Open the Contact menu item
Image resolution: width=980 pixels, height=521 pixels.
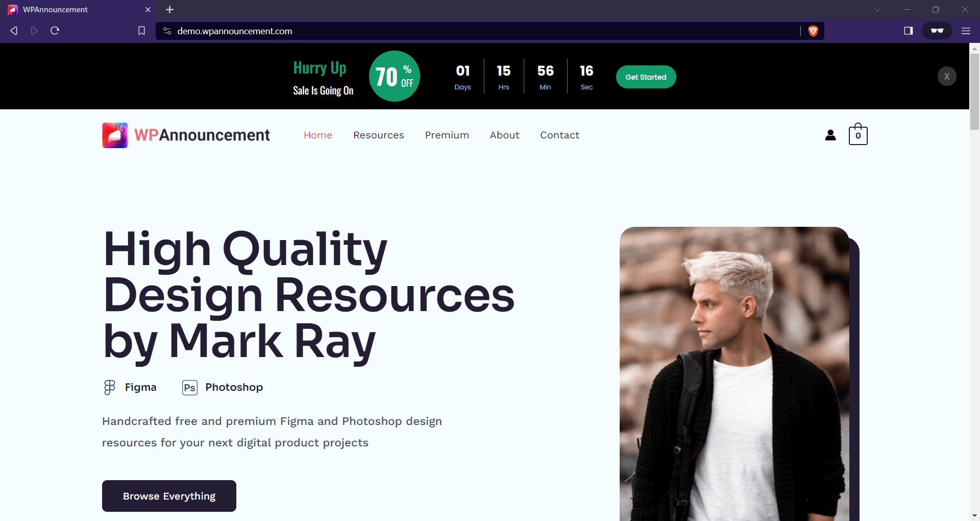click(x=560, y=135)
